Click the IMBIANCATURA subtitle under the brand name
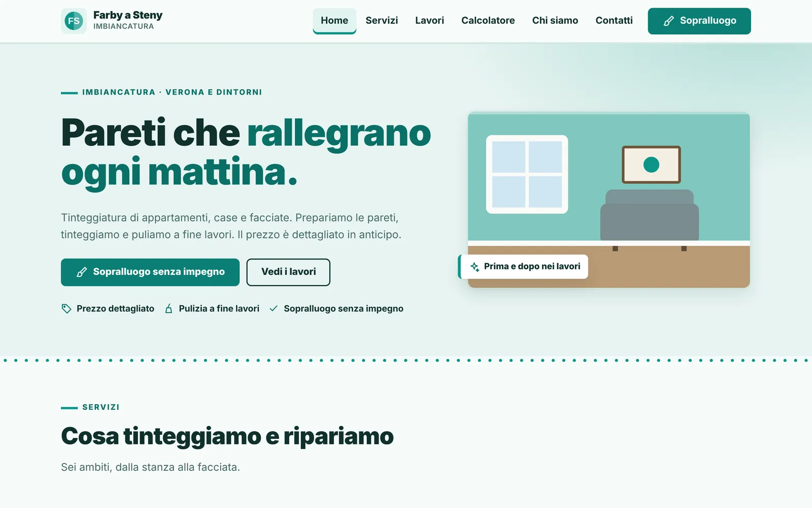The height and width of the screenshot is (508, 812). pyautogui.click(x=123, y=26)
